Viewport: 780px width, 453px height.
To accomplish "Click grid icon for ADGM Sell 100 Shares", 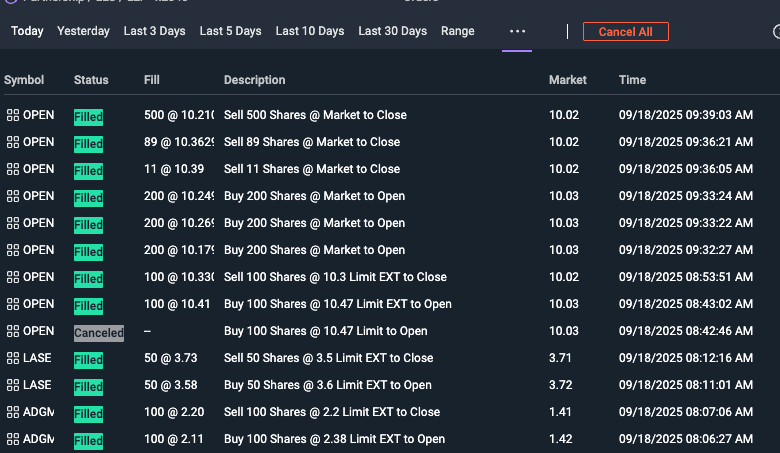I will [13, 412].
